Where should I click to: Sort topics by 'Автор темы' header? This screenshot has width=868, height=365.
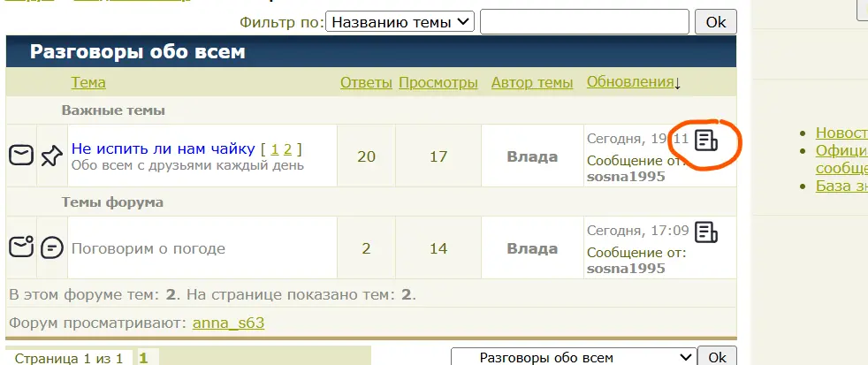(x=532, y=82)
